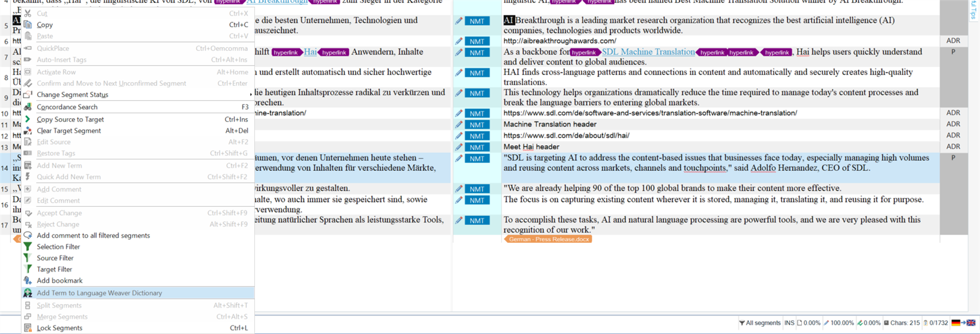
Task: Click NMT badge of 'HAI finds cross-language patterns' segment
Action: click(x=477, y=73)
